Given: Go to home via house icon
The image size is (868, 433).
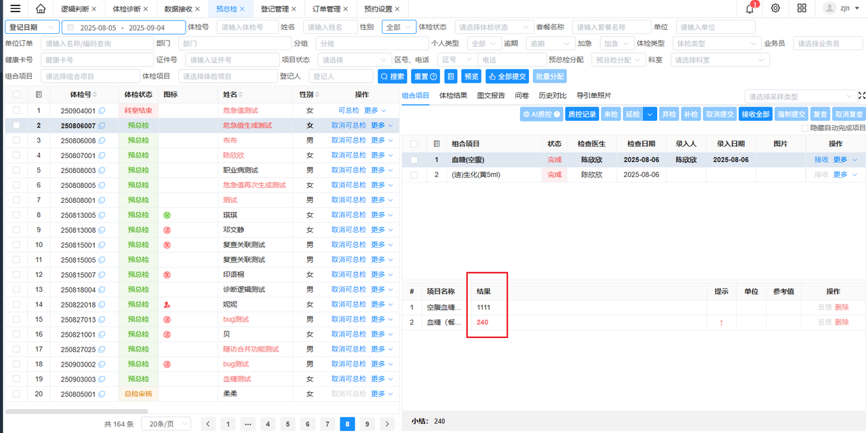Looking at the screenshot, I should tap(41, 9).
